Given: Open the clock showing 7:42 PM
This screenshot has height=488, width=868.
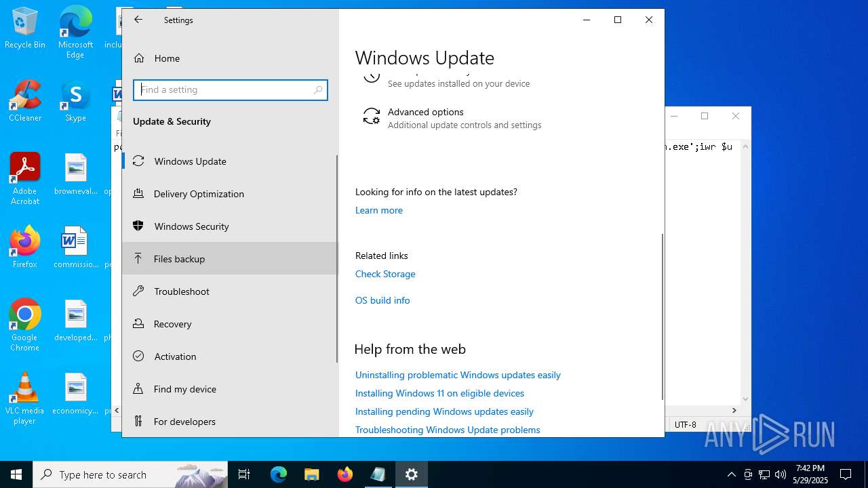Looking at the screenshot, I should click(810, 474).
